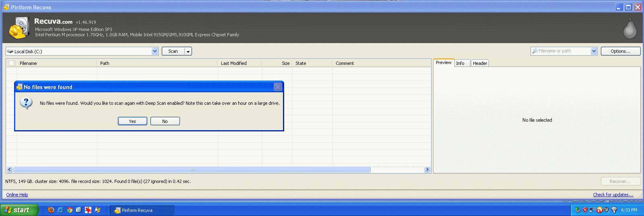Open the Filename or path dropdown arrow

[594, 51]
